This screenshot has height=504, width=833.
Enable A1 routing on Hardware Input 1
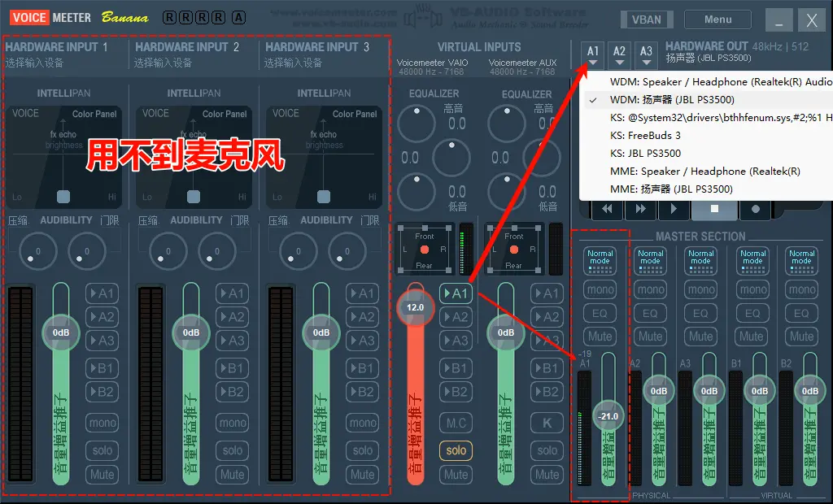(102, 293)
